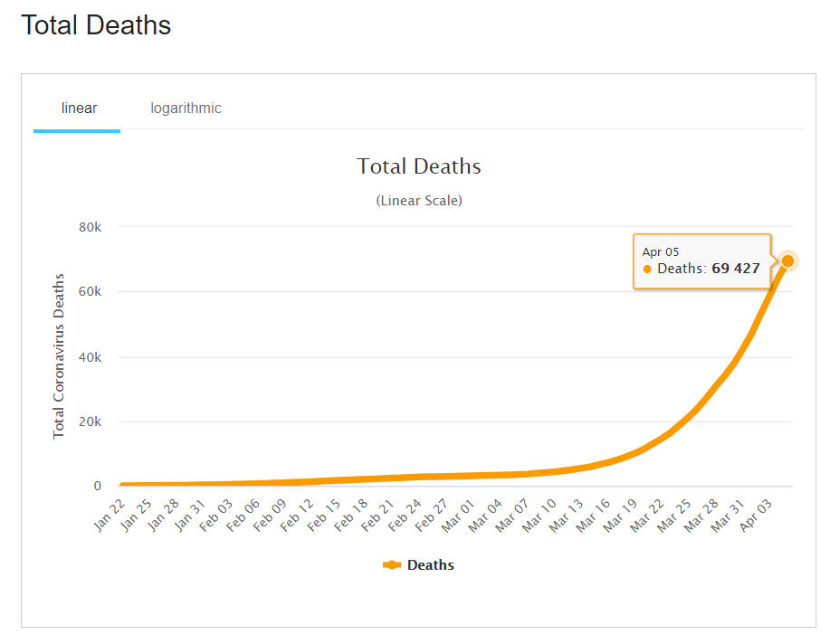Image resolution: width=830 pixels, height=644 pixels.
Task: Switch to the logarithmic tab
Action: (186, 109)
